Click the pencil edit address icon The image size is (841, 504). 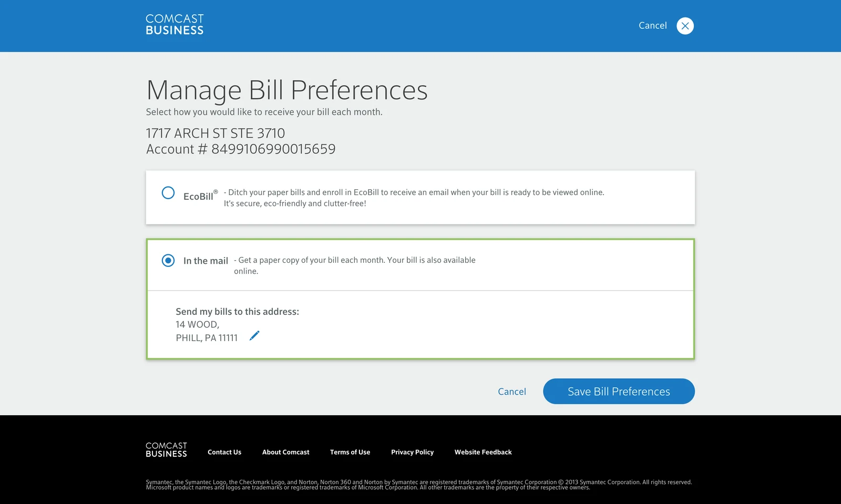[x=254, y=336]
